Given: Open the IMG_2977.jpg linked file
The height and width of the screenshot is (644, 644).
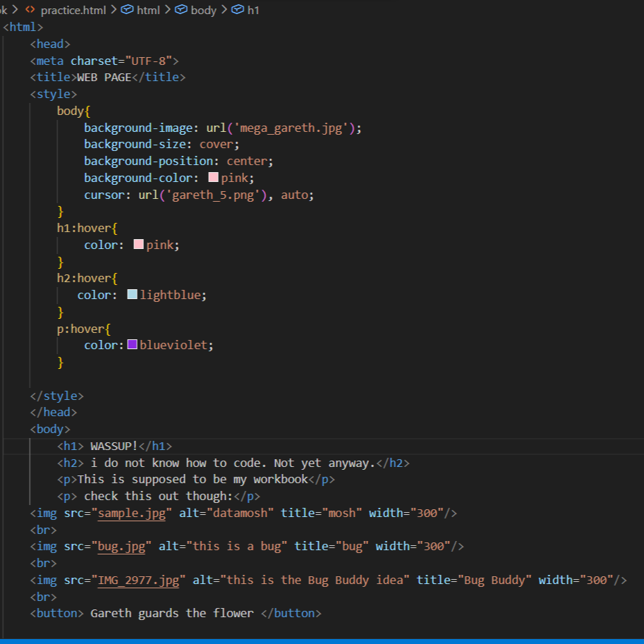Looking at the screenshot, I should pyautogui.click(x=141, y=579).
